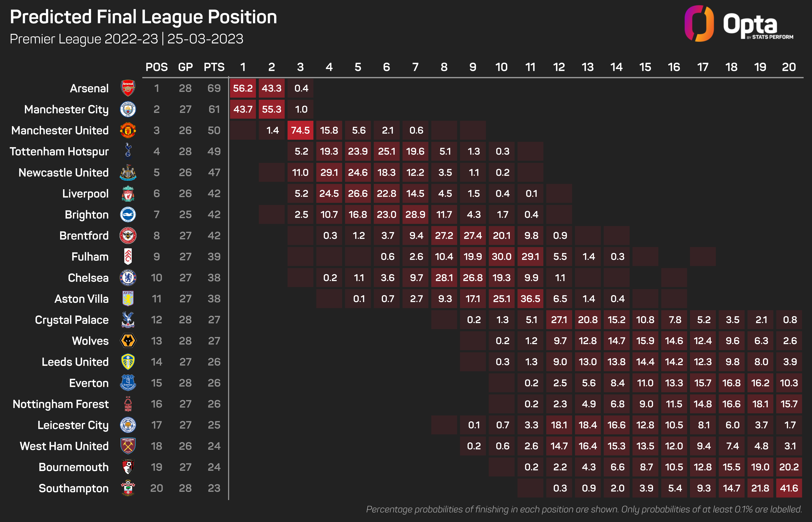Select the Brighton club crest icon
The width and height of the screenshot is (812, 522).
(129, 214)
